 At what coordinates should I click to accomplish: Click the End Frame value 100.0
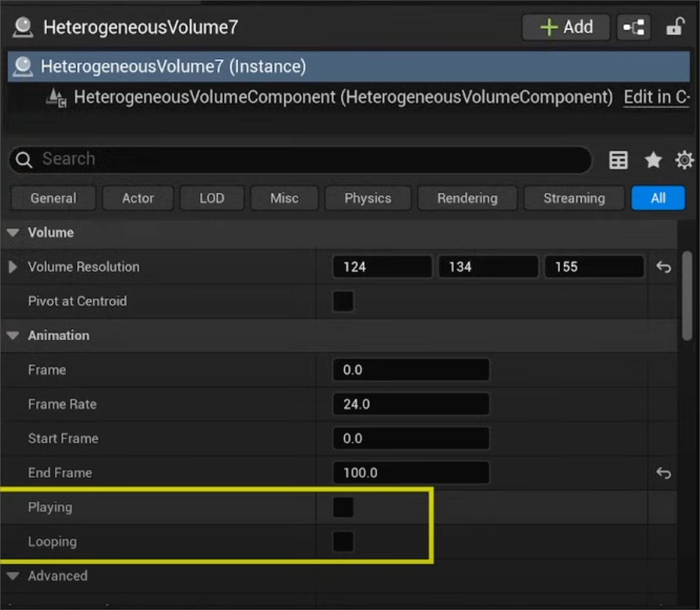(411, 473)
